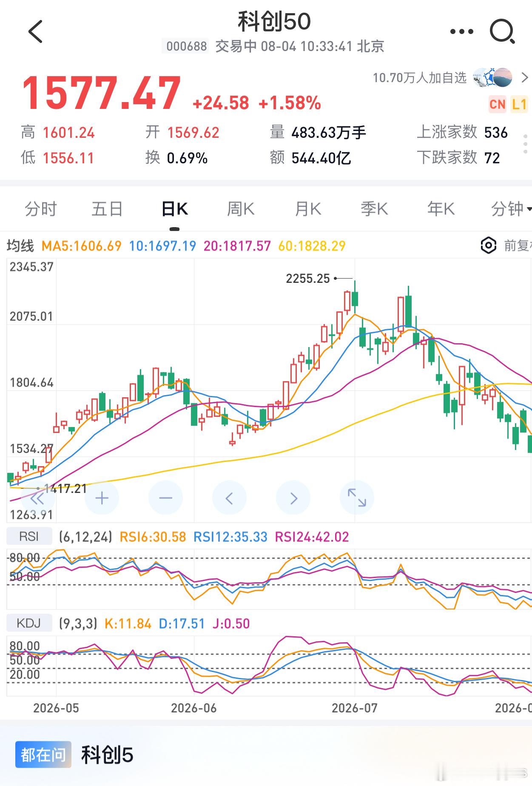532x786 pixels.
Task: Shift chart right with arrow button
Action: point(293,498)
